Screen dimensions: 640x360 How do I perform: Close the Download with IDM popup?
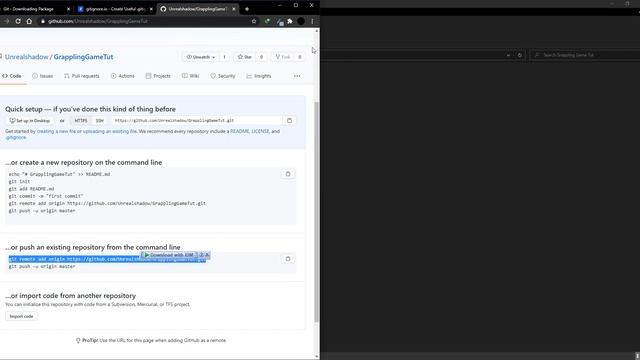tap(207, 255)
